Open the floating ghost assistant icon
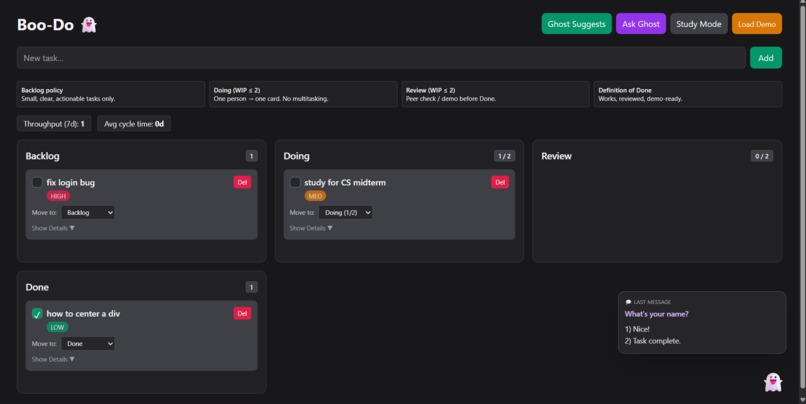The image size is (806, 404). coord(773,382)
